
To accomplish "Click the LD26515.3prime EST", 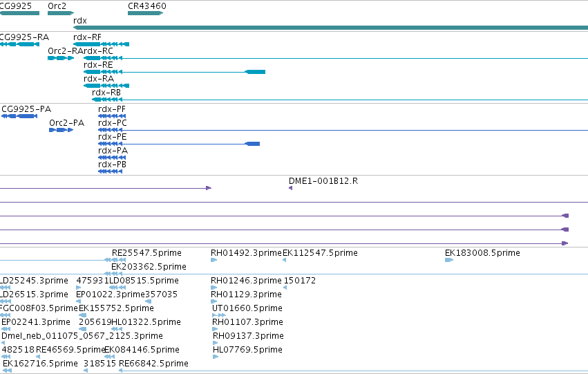I will pyautogui.click(x=6, y=301).
